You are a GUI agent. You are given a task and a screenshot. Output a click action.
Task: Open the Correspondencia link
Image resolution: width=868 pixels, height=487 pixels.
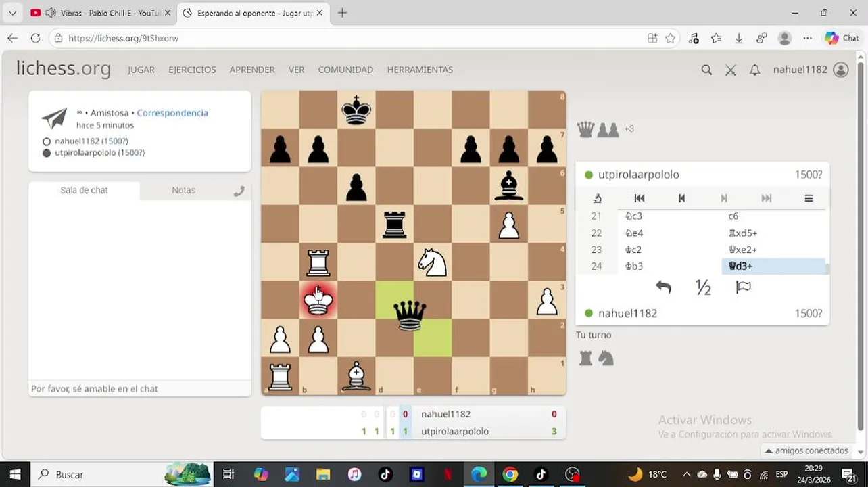click(x=172, y=113)
